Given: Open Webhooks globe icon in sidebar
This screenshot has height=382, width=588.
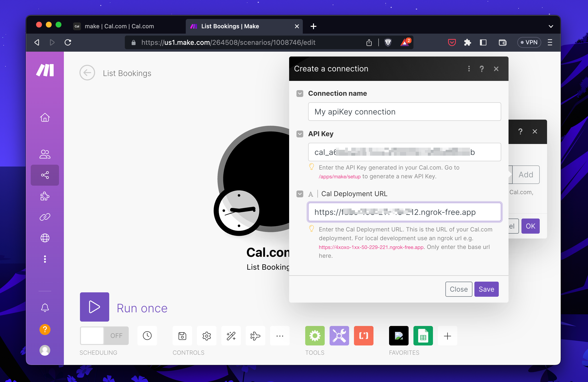Looking at the screenshot, I should [x=45, y=238].
